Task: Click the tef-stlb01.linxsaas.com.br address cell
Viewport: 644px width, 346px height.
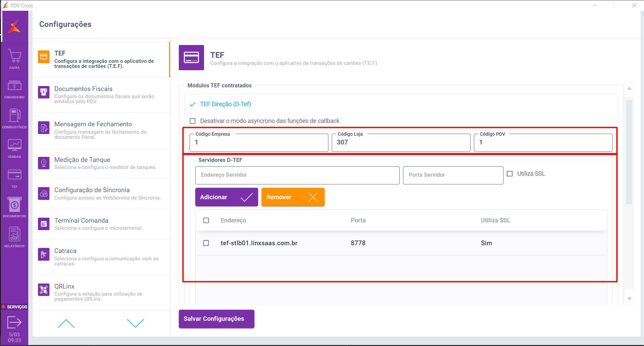Action: [259, 243]
